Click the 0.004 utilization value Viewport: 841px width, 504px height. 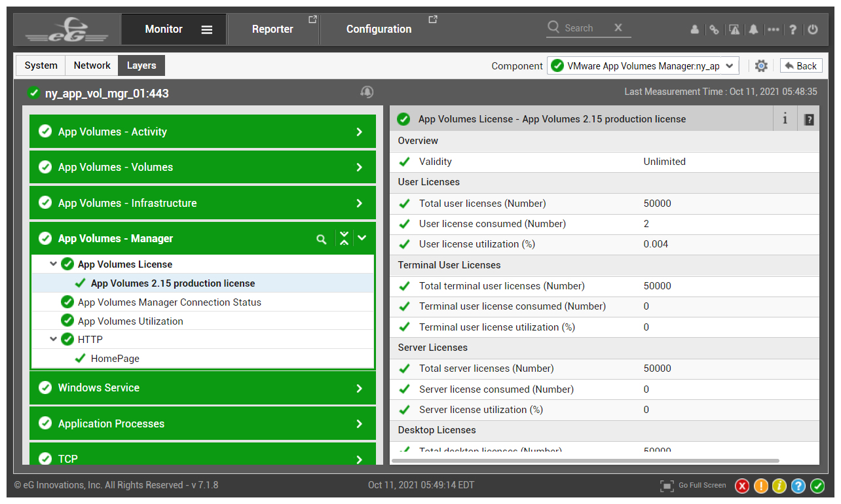(x=656, y=244)
